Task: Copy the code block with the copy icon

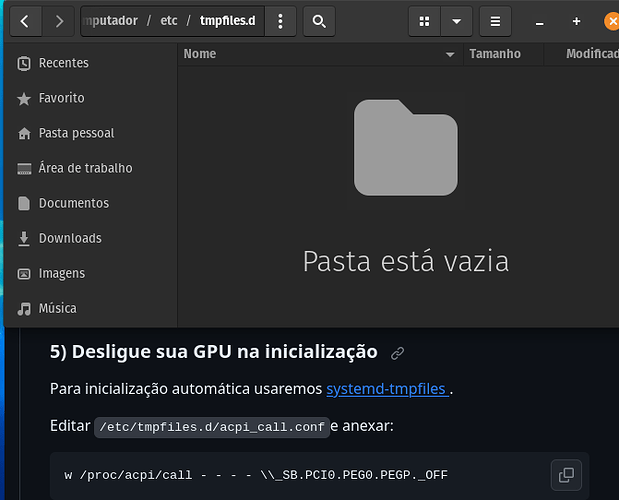Action: click(566, 475)
